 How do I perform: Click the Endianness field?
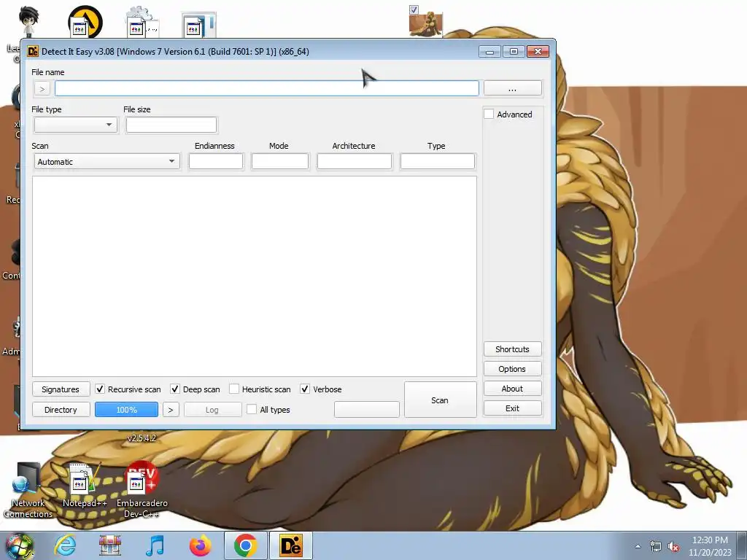tap(216, 161)
